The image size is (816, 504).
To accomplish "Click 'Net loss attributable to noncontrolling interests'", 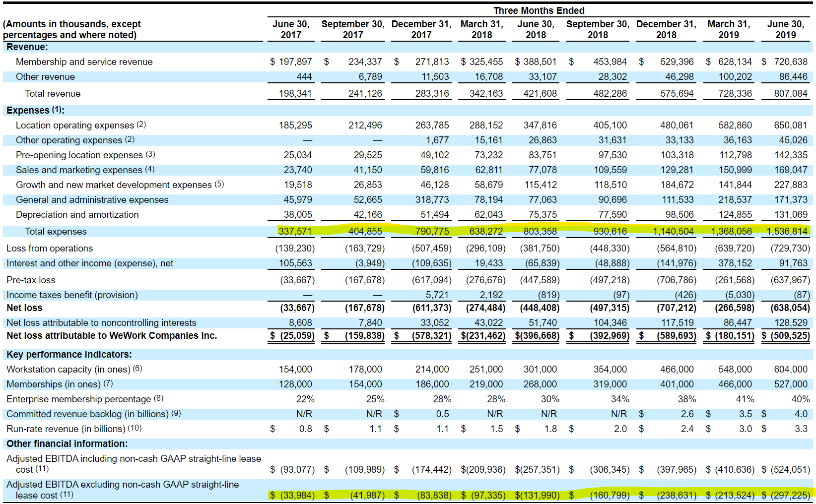I will 101,323.
